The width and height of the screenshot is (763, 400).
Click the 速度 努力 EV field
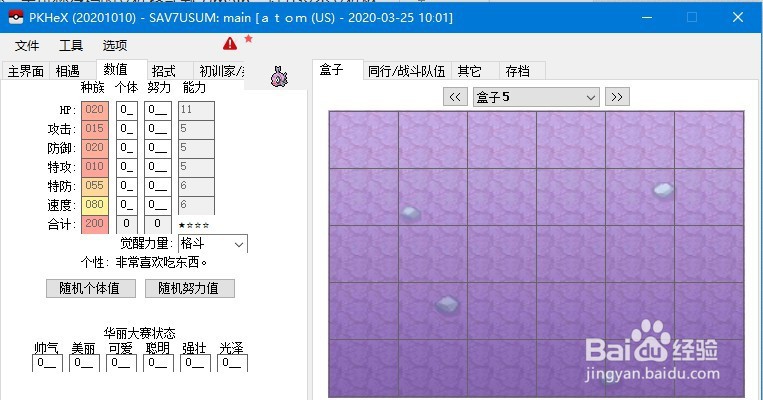tap(158, 205)
